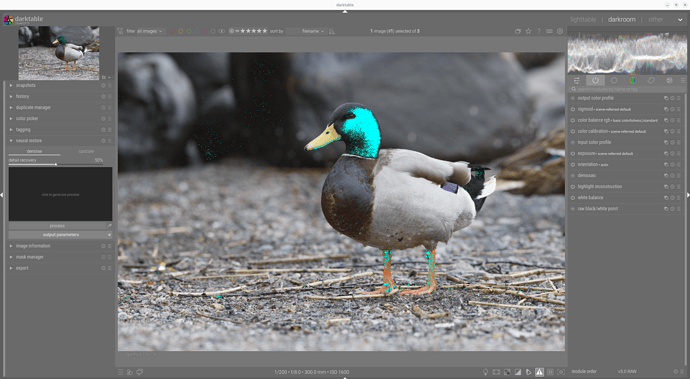Toggle the output color profile power
This screenshot has width=690, height=379.
(x=573, y=98)
